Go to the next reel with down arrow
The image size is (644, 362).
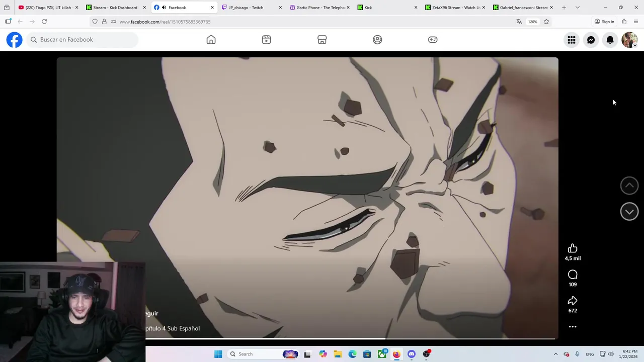point(629,212)
